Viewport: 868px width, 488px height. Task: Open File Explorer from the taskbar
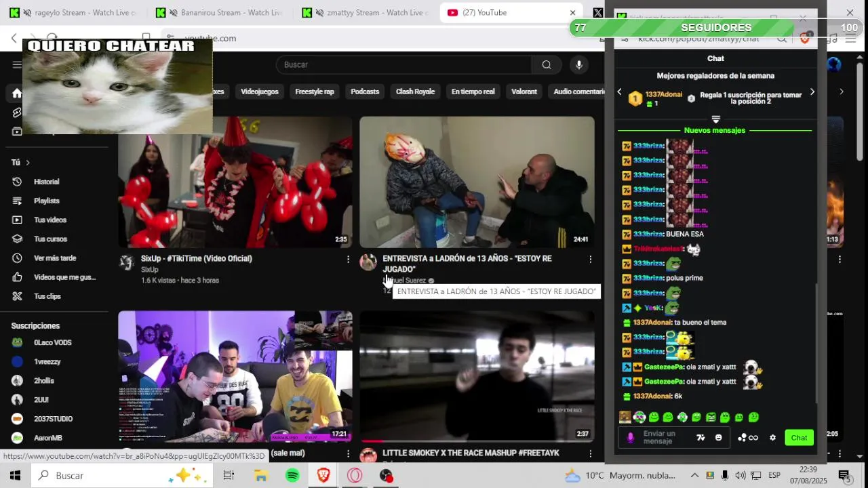(261, 476)
